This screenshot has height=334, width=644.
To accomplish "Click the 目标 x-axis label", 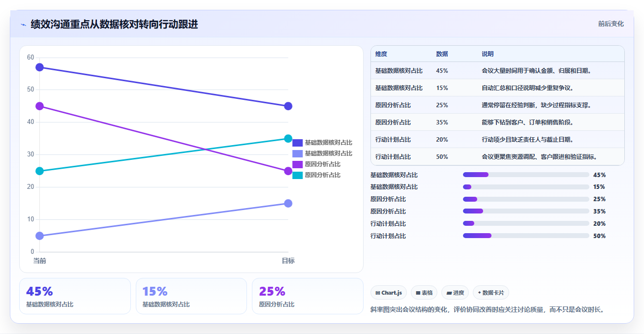I will (x=288, y=261).
